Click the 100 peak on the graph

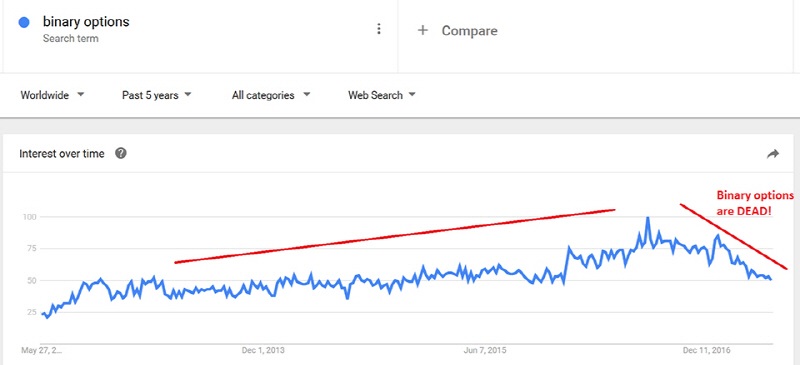[647, 218]
